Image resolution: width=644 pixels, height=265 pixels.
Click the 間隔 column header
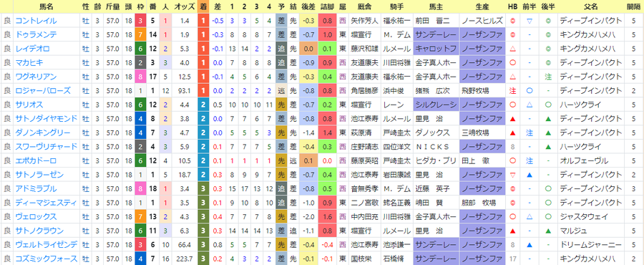point(633,6)
